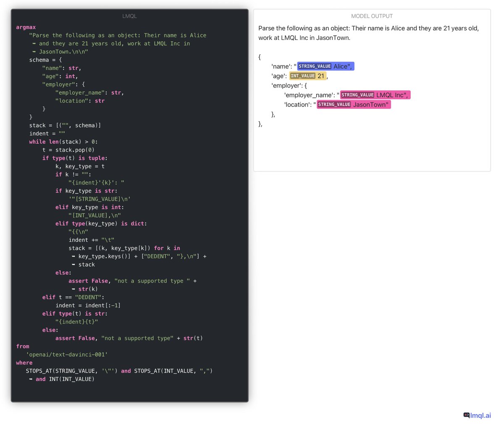Screen dimensions: 504x428
Task: Click the '"location": str' code line
Action: pos(80,101)
